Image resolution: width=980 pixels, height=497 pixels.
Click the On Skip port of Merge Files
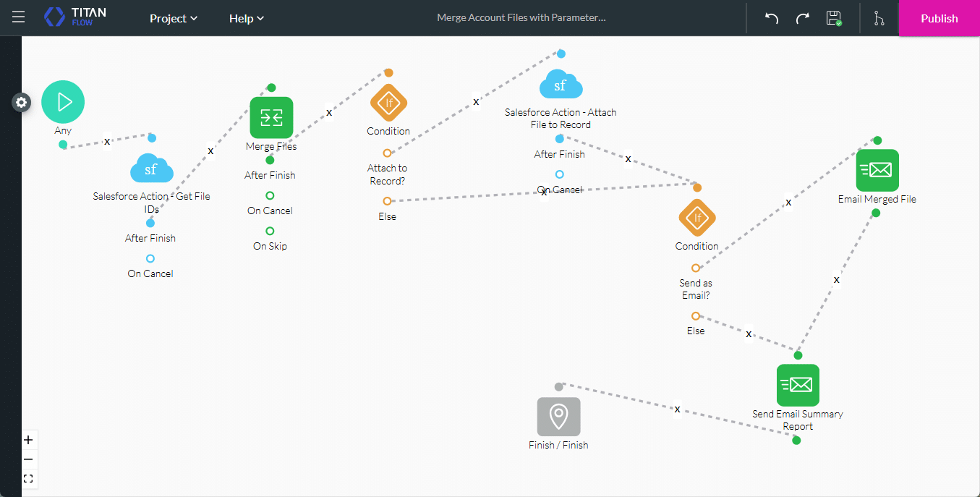pyautogui.click(x=270, y=231)
